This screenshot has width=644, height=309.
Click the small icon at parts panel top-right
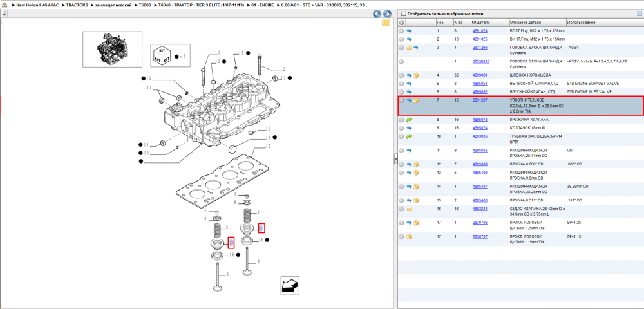pyautogui.click(x=639, y=14)
